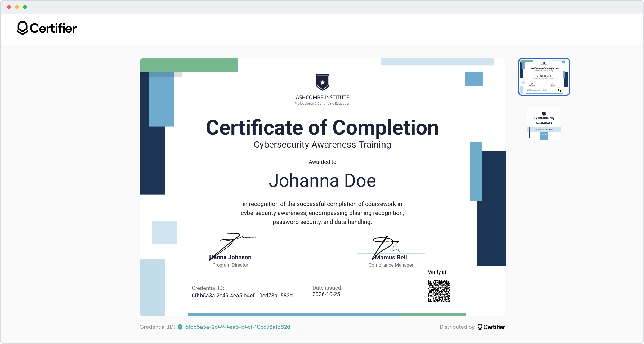
Task: Click the Compliance Manager title
Action: (391, 265)
